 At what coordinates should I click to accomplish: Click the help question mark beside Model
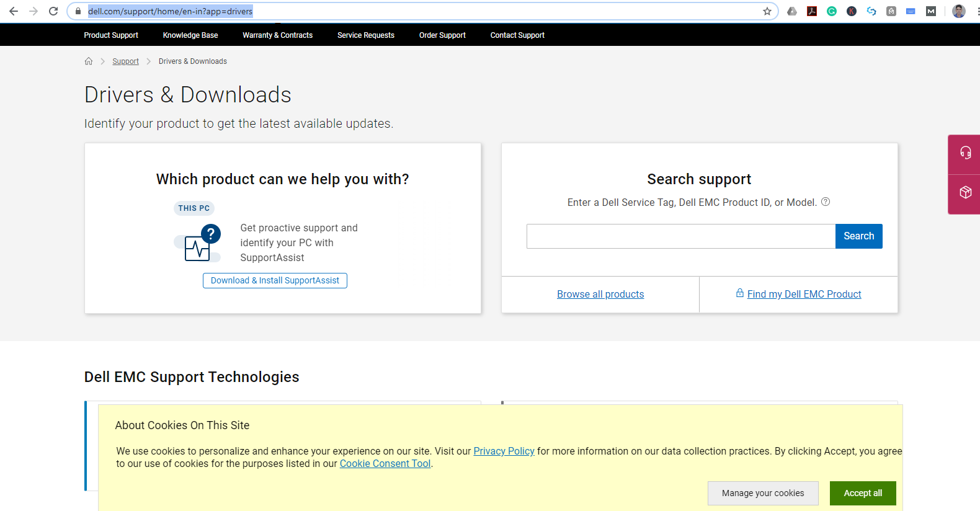826,202
